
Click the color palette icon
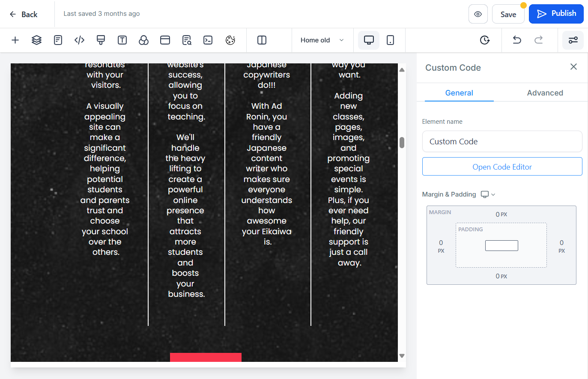point(230,40)
